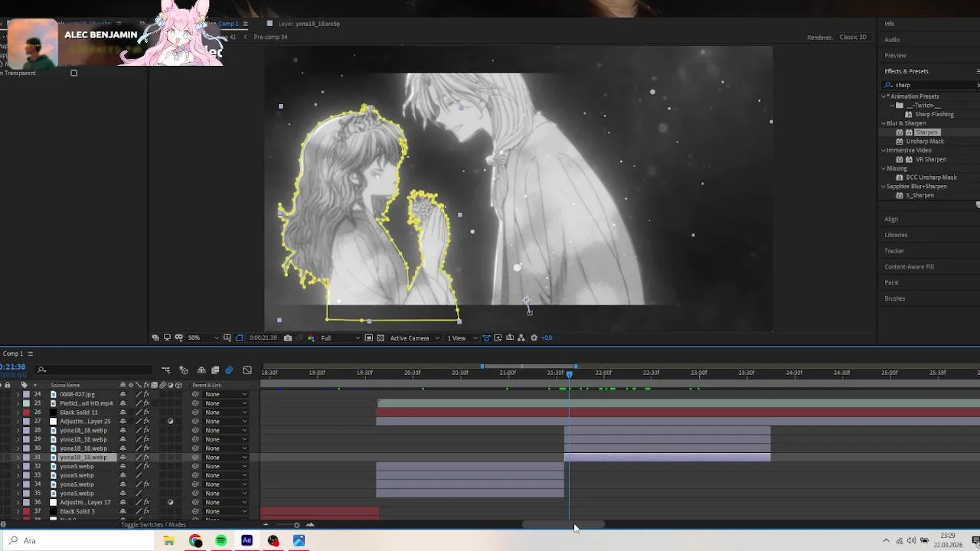
Task: Enable Frame Blending icon in timeline header
Action: pos(215,370)
